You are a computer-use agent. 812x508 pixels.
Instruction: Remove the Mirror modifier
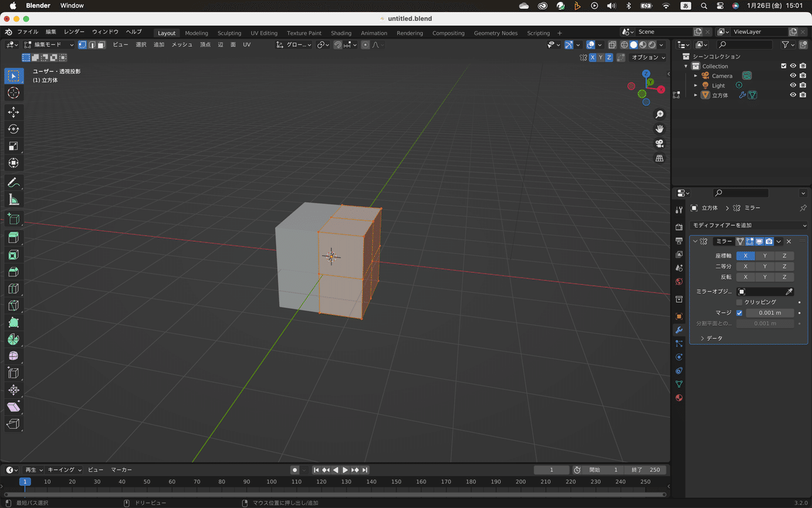click(x=789, y=241)
